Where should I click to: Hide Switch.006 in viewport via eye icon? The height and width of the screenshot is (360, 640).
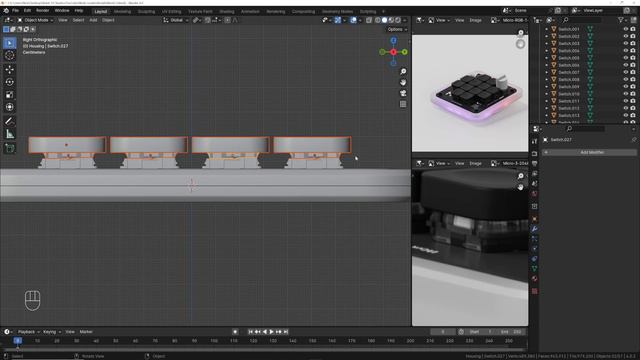[x=625, y=65]
